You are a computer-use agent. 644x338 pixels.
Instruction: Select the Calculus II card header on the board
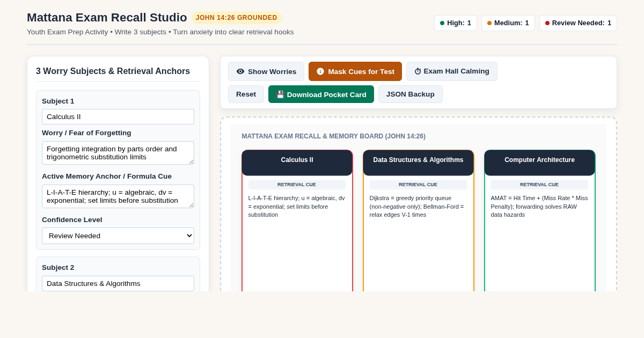click(297, 163)
